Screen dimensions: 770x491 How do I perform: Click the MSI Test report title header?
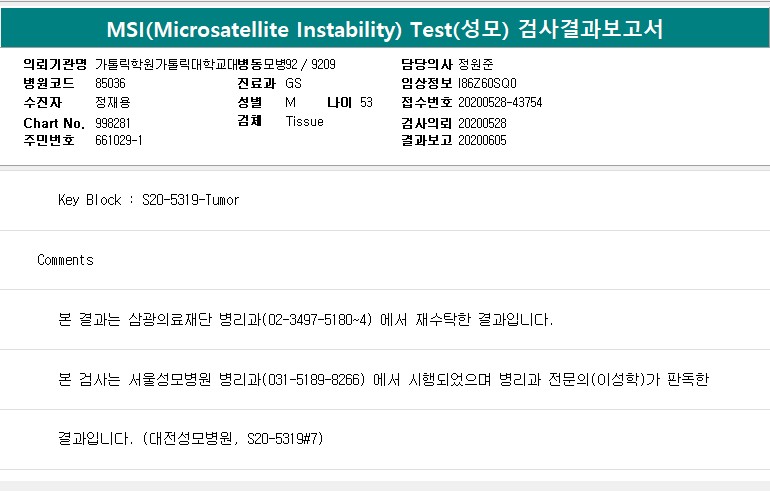(x=385, y=29)
